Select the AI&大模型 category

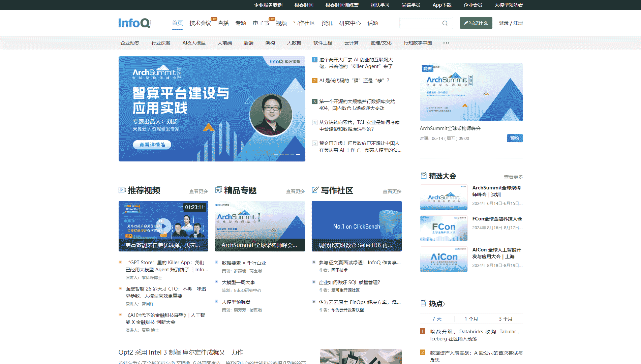pos(194,43)
